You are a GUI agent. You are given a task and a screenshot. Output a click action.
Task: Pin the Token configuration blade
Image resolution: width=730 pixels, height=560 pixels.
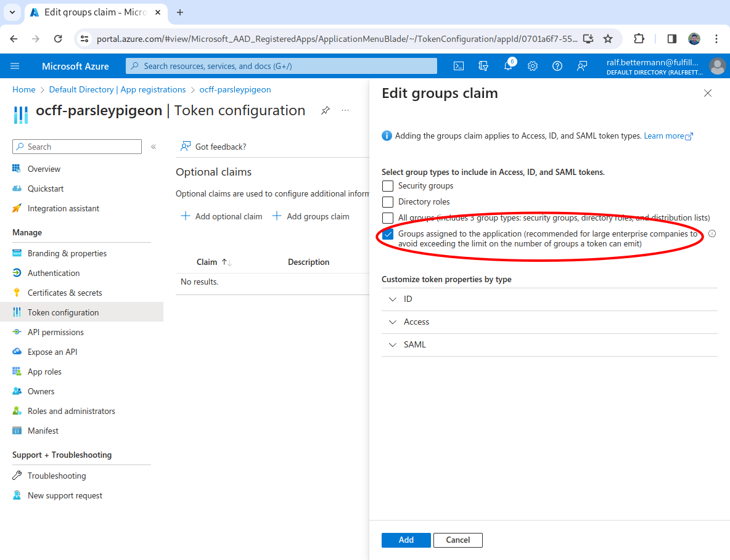(326, 110)
